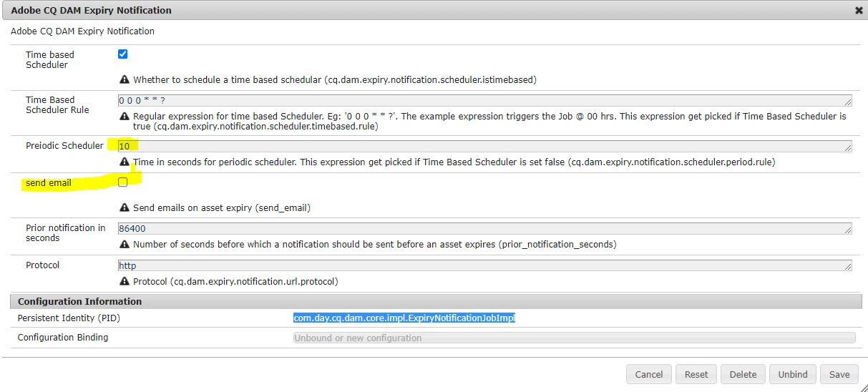Screen dimensions: 868x392
Task: Click warning icon beside Send emails description
Action: pos(125,208)
